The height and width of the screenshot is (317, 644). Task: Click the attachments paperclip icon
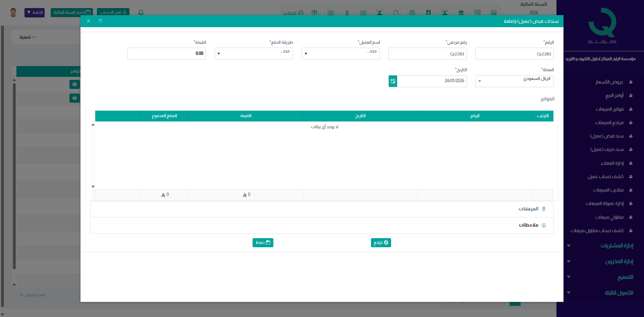point(544,209)
